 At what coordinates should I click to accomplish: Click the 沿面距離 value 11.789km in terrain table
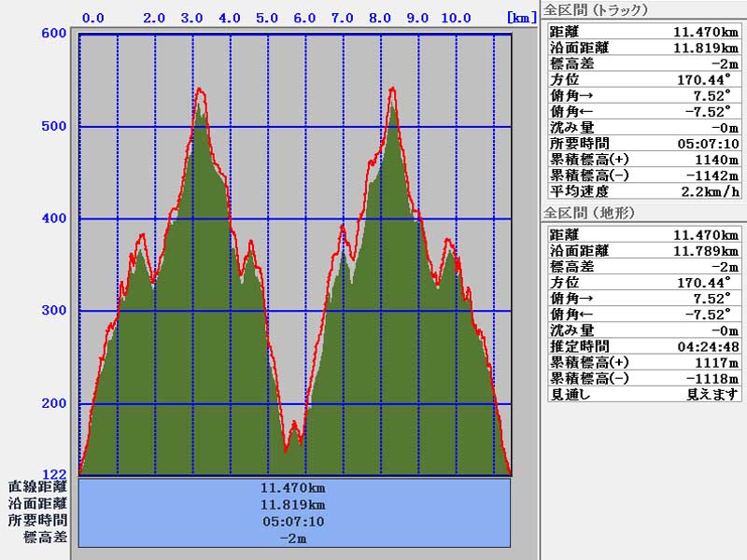(x=705, y=250)
